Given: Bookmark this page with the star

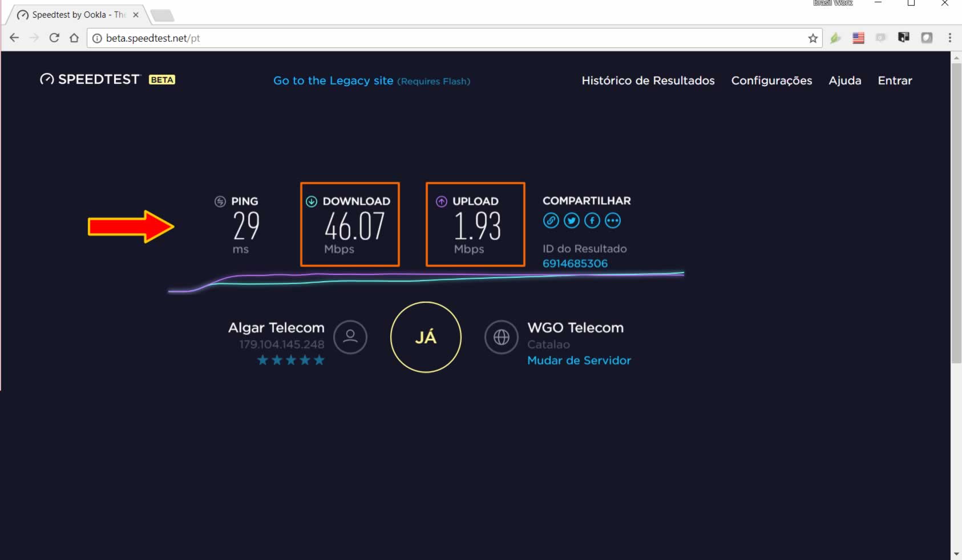Looking at the screenshot, I should click(813, 38).
